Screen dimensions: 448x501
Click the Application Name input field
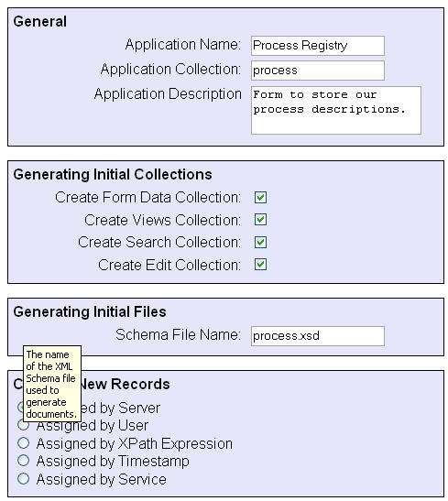(x=317, y=46)
